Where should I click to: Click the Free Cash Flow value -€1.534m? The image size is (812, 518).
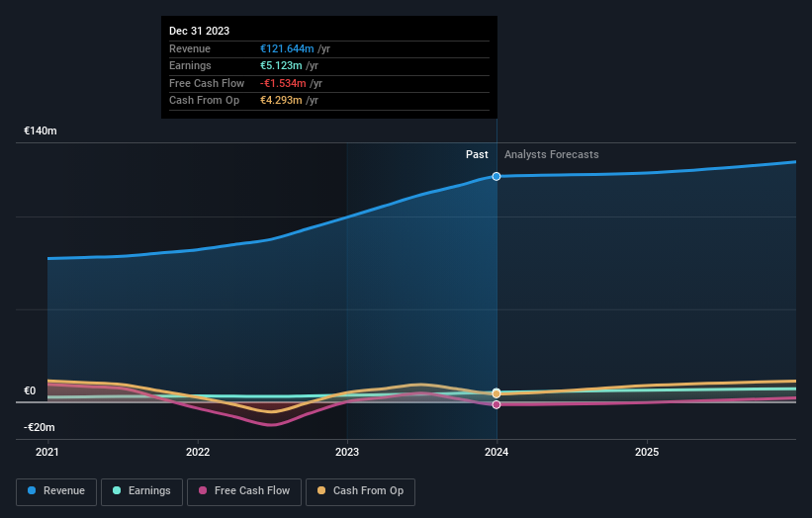point(283,83)
